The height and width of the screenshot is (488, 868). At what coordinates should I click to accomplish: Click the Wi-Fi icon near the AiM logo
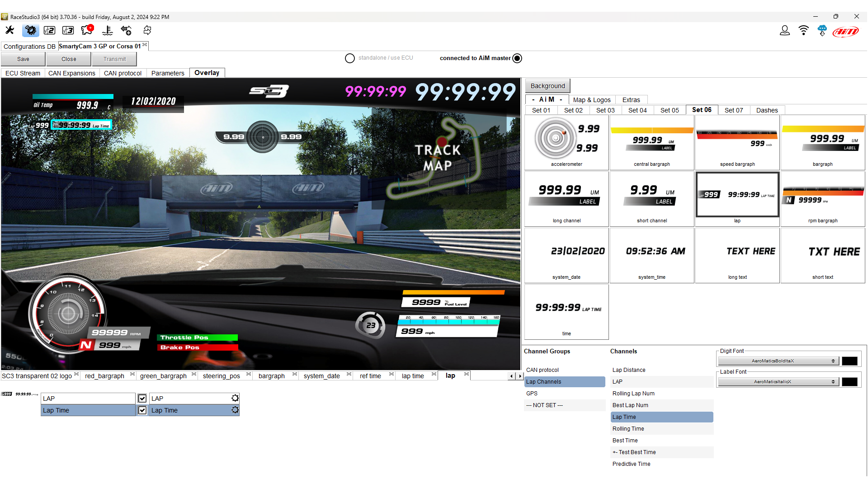click(x=803, y=30)
